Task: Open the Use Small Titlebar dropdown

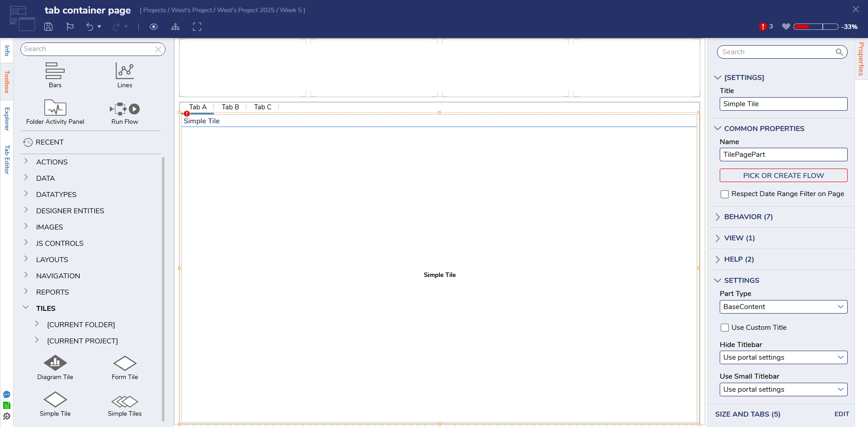Action: (783, 389)
